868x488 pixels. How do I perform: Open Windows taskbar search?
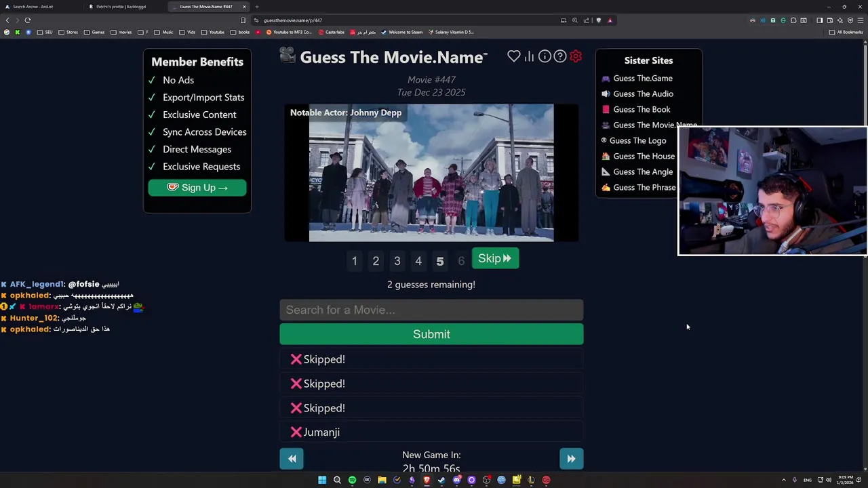point(337,480)
